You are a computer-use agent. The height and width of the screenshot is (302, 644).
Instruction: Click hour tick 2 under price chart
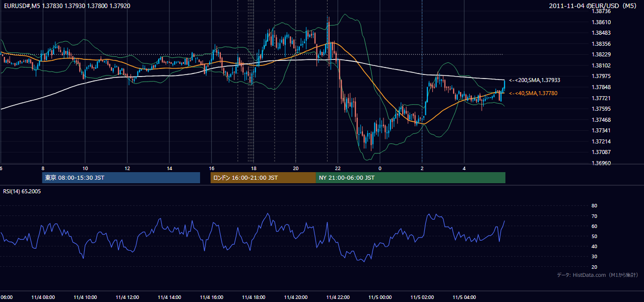[422, 168]
